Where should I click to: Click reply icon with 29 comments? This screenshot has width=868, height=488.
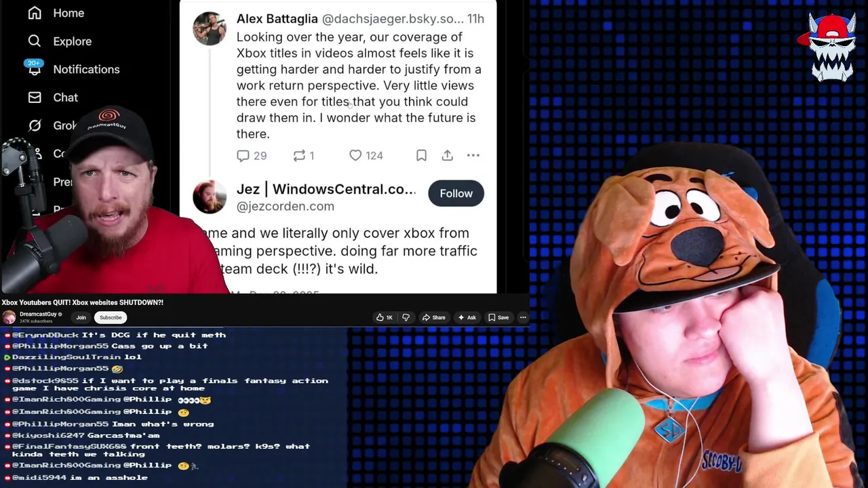(x=243, y=156)
